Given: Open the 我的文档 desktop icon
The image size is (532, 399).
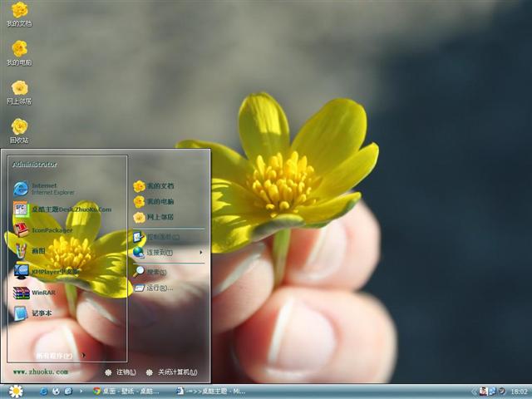Looking at the screenshot, I should 19,14.
